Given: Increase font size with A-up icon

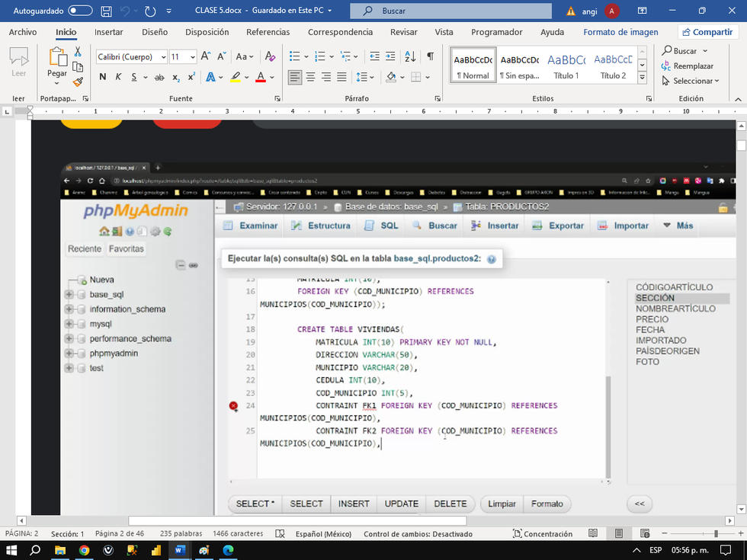Looking at the screenshot, I should tap(205, 56).
